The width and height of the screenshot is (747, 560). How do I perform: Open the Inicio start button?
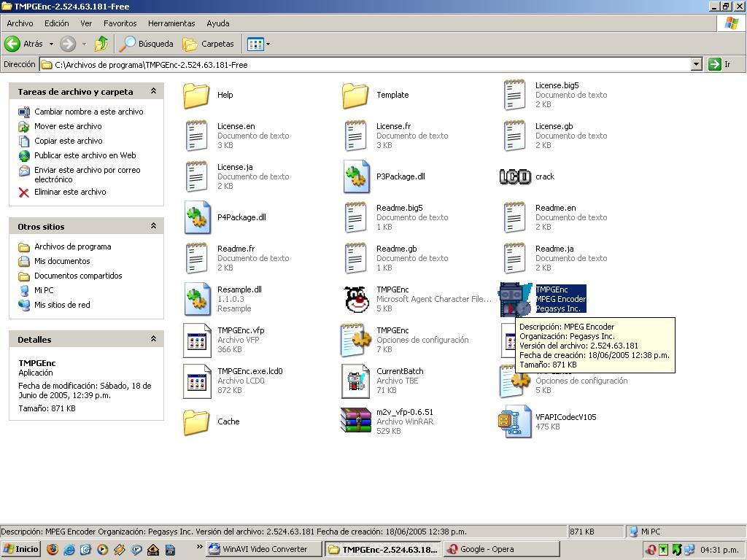[20, 549]
